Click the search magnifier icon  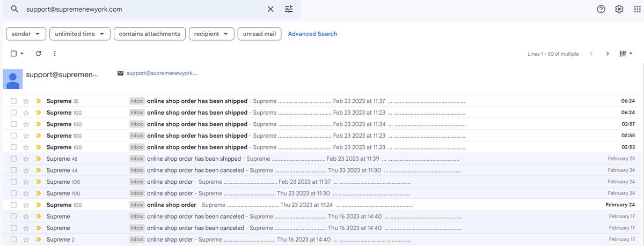coord(14,9)
